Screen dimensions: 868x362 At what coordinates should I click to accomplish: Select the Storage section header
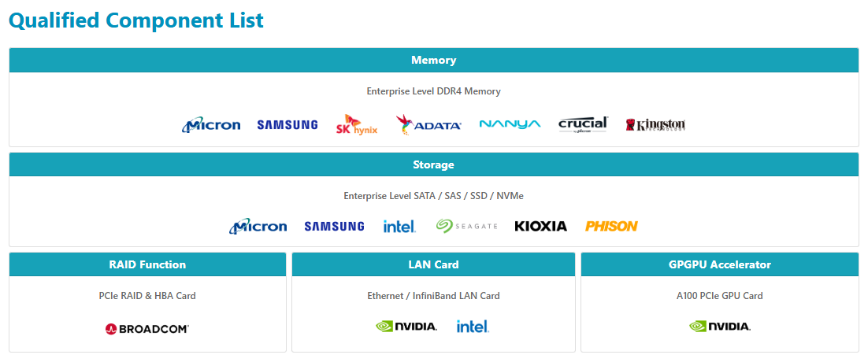[x=433, y=165]
